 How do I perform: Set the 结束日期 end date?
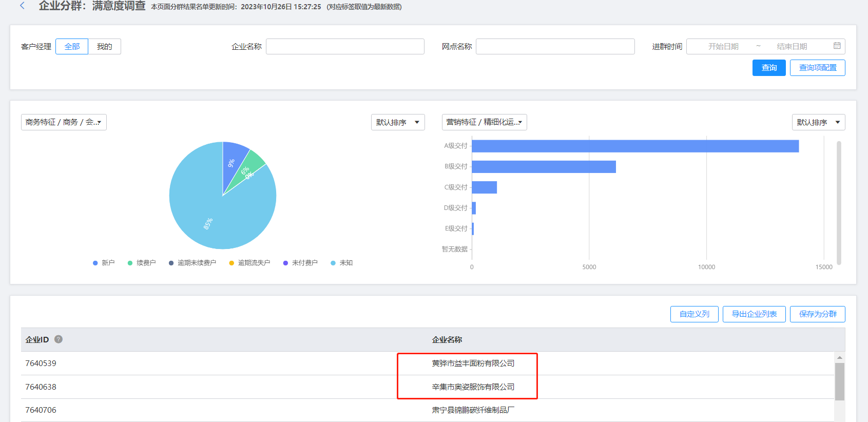tap(792, 46)
